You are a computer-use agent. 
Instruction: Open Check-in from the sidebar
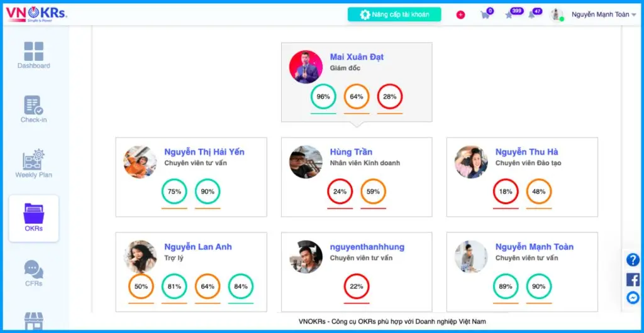[x=33, y=109]
